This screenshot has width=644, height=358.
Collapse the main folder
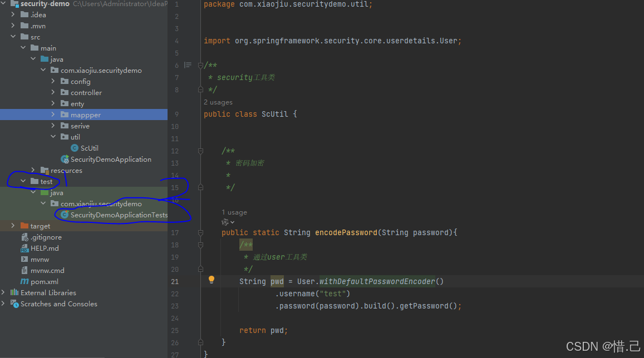click(x=23, y=48)
